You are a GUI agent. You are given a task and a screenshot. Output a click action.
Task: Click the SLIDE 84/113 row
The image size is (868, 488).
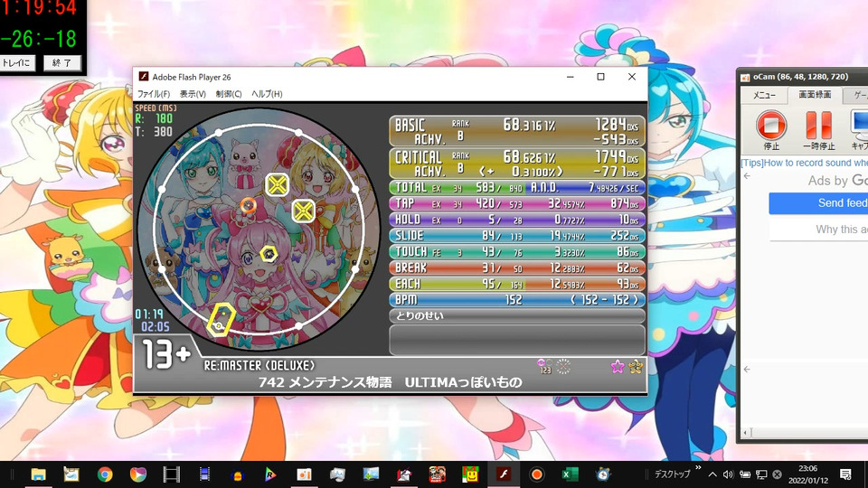(x=517, y=236)
